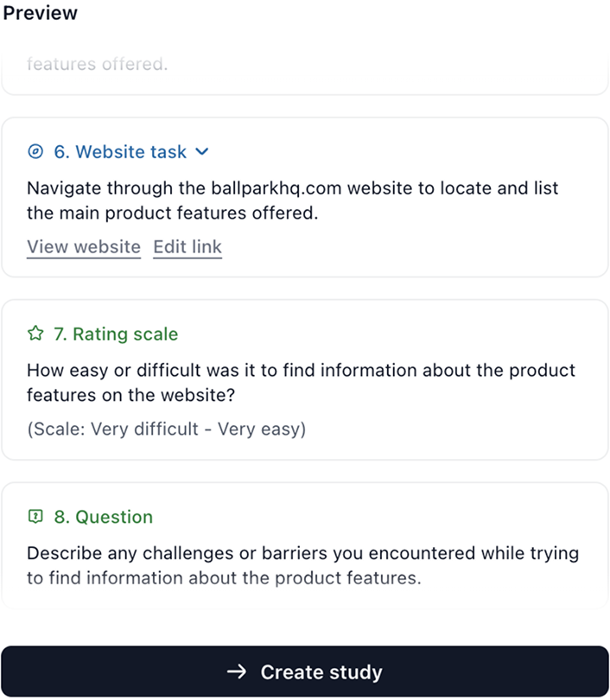610x700 pixels.
Task: Click the compass icon beside Website task
Action: 35,152
